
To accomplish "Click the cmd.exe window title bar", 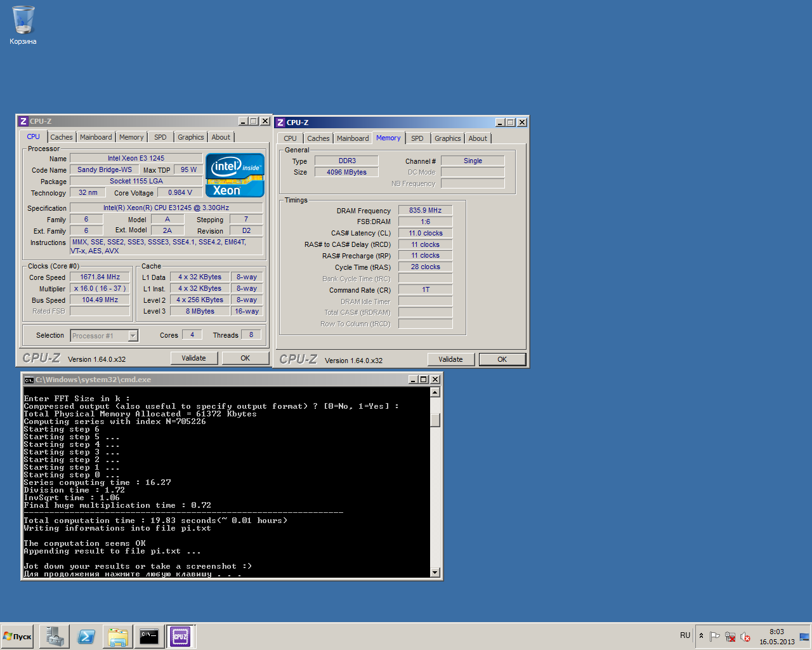I will pyautogui.click(x=232, y=380).
